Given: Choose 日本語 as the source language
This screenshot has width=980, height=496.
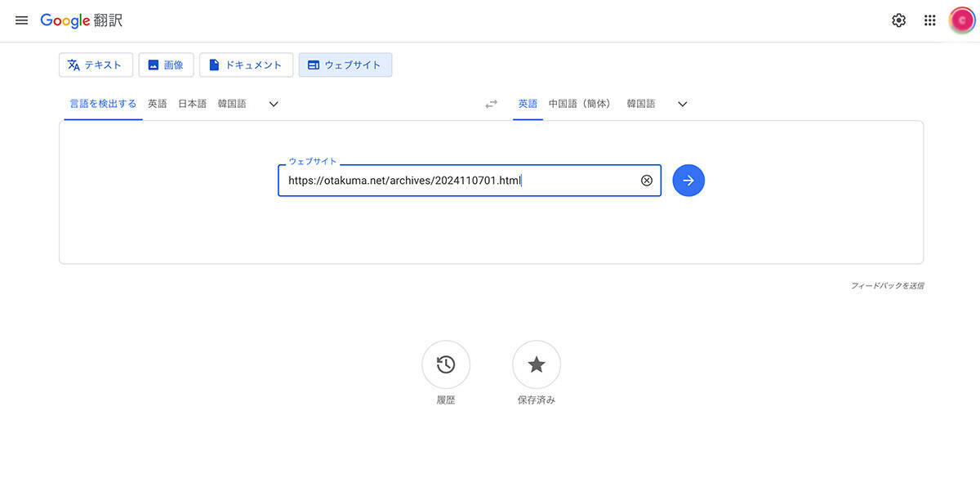Looking at the screenshot, I should click(192, 104).
